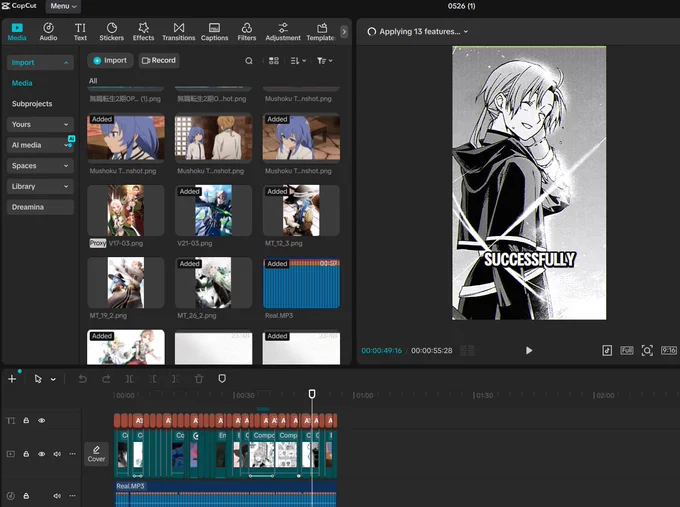Viewport: 680px width, 507px height.
Task: Select the V17-03.png thumbnail
Action: click(x=126, y=211)
